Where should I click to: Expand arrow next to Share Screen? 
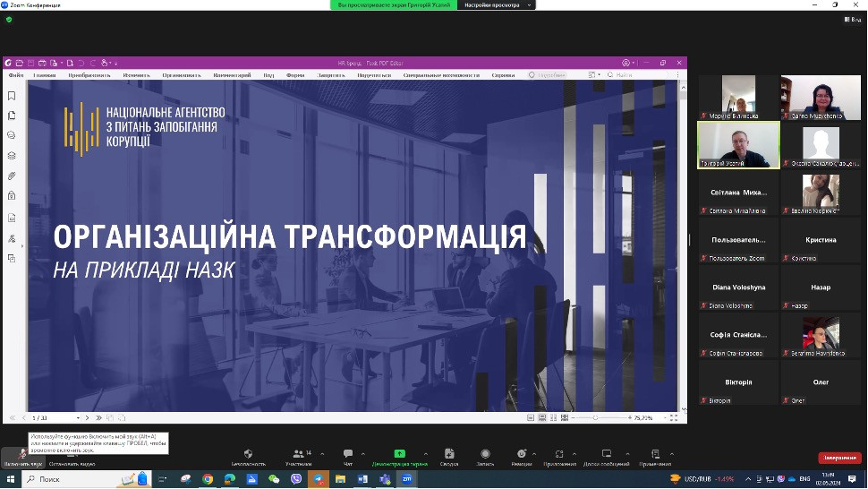click(426, 454)
